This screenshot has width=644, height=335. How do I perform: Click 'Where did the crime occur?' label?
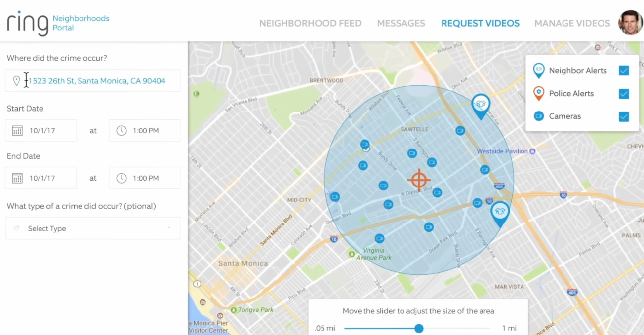57,58
